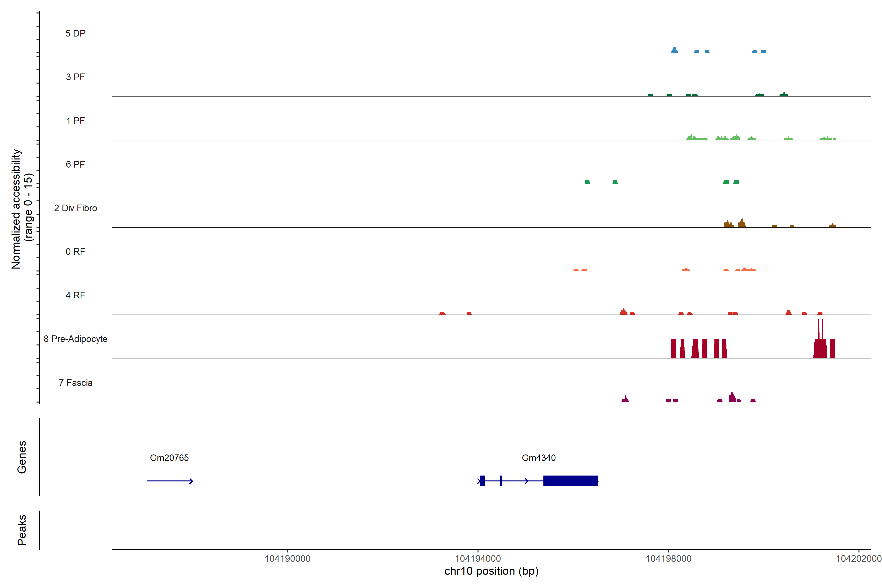Click the 6 PF track label
Screen dimensions: 882x588
pyautogui.click(x=75, y=164)
